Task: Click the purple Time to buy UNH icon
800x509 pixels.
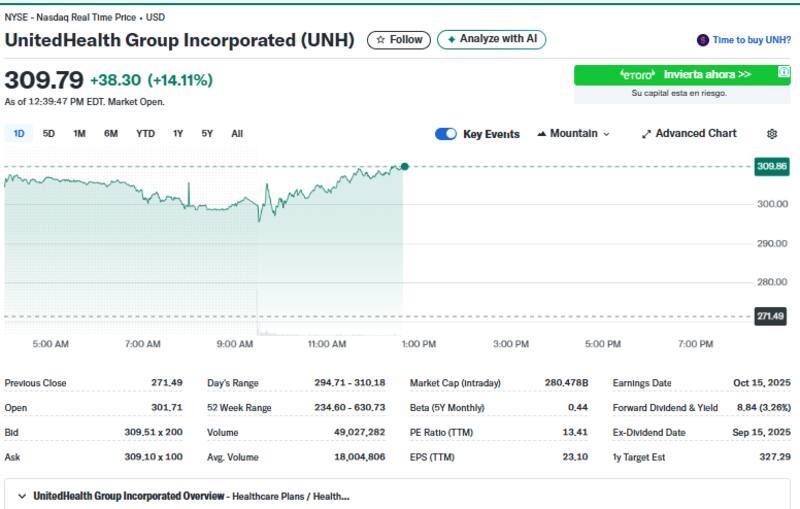Action: [x=702, y=40]
